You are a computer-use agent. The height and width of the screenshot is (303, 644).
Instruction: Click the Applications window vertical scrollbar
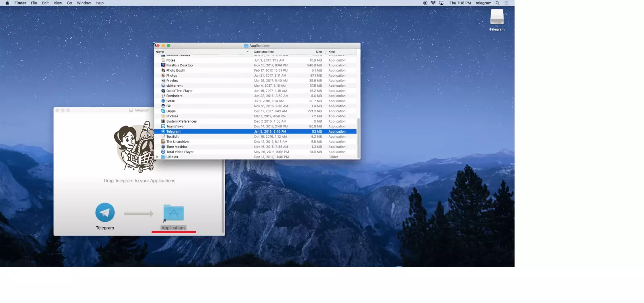[x=358, y=138]
